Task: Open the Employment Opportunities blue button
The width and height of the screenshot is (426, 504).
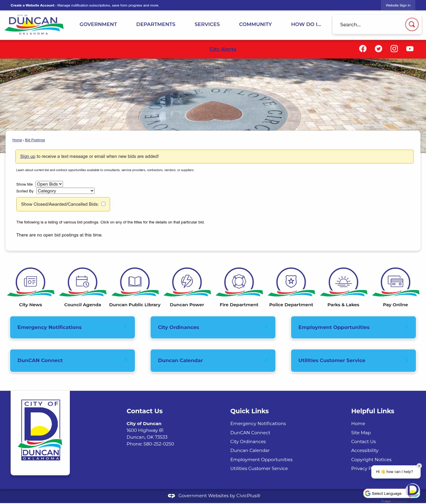Action: click(354, 327)
